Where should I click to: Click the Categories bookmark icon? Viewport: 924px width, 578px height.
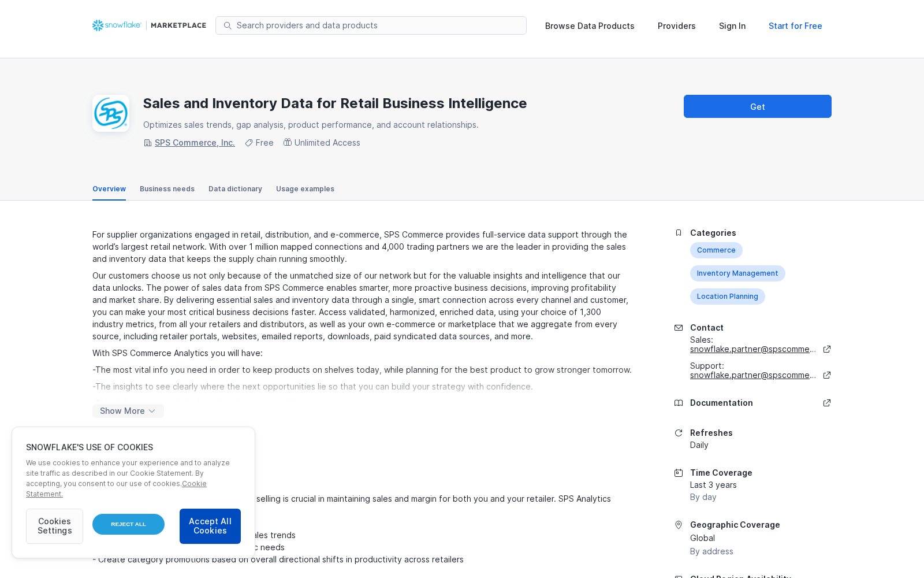point(679,233)
